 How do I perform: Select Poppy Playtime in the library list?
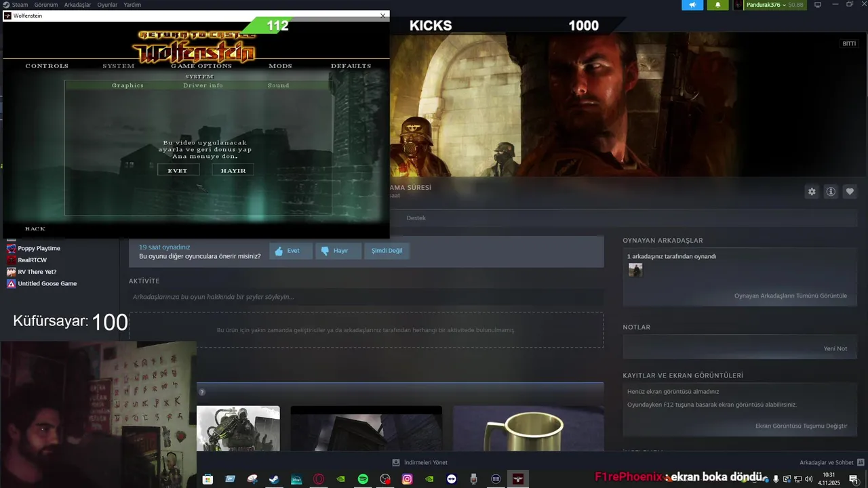point(39,249)
